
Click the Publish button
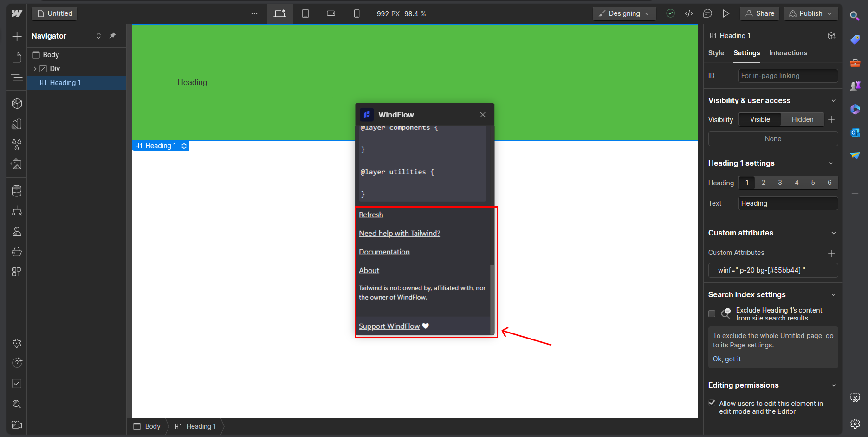click(810, 13)
